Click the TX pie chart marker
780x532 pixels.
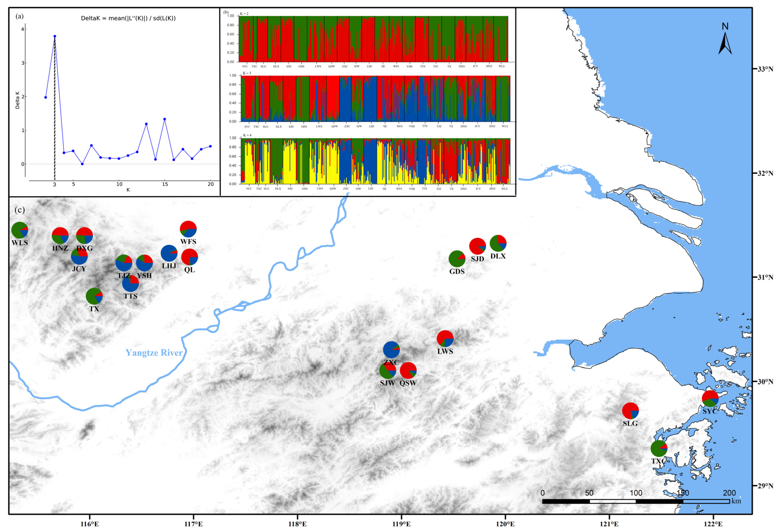(x=94, y=296)
